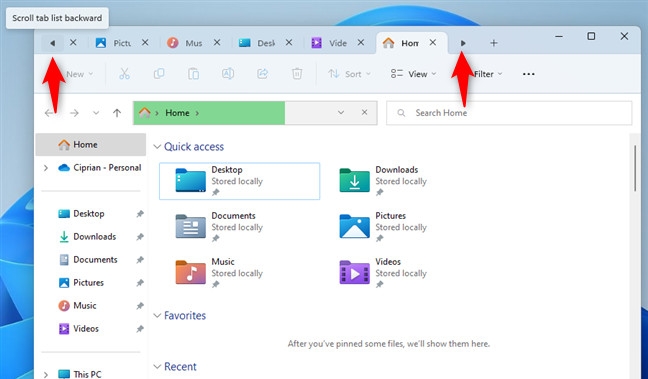Expand chevron after Home in breadcrumb
The width and height of the screenshot is (648, 379).
[197, 113]
